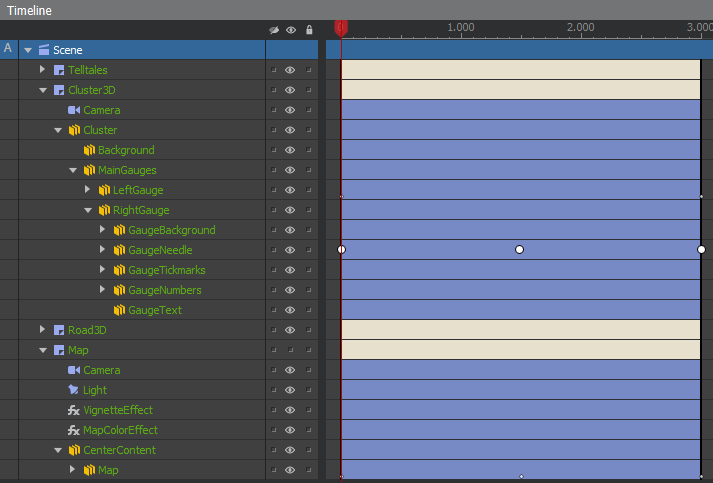Hide the GaugeNeedle row with eye toggle
Viewport: 713px width, 483px height.
pyautogui.click(x=290, y=250)
